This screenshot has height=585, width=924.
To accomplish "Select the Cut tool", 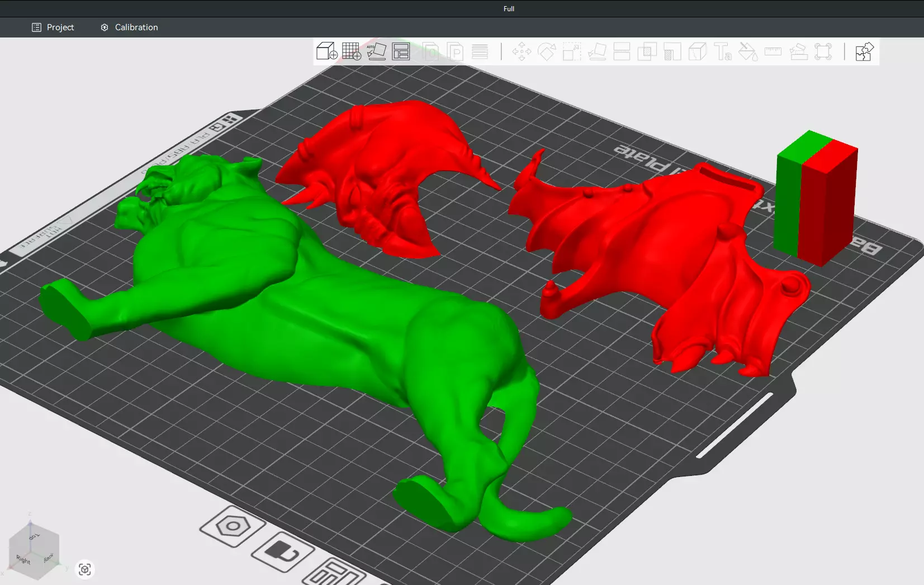I will click(622, 51).
